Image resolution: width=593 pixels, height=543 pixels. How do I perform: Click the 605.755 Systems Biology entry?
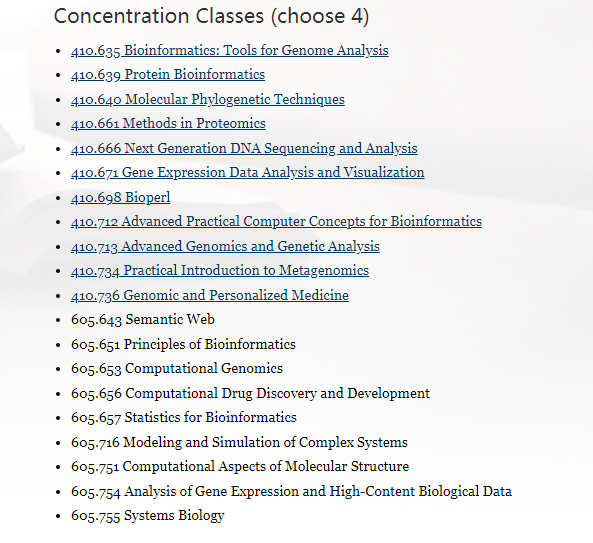[147, 516]
